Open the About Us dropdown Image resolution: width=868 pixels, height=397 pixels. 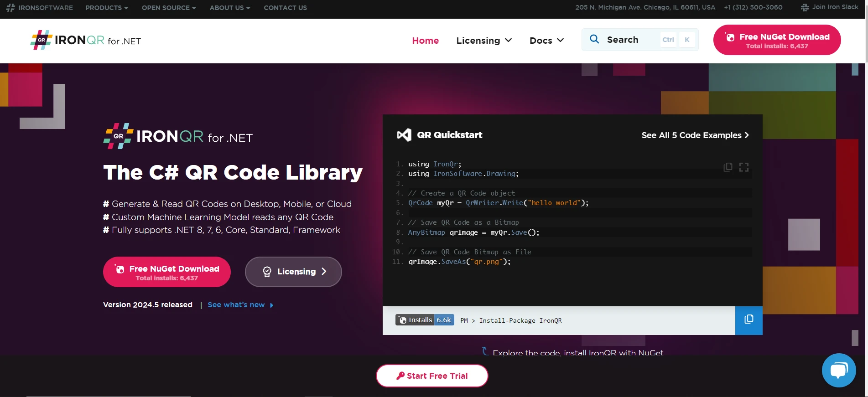click(229, 8)
